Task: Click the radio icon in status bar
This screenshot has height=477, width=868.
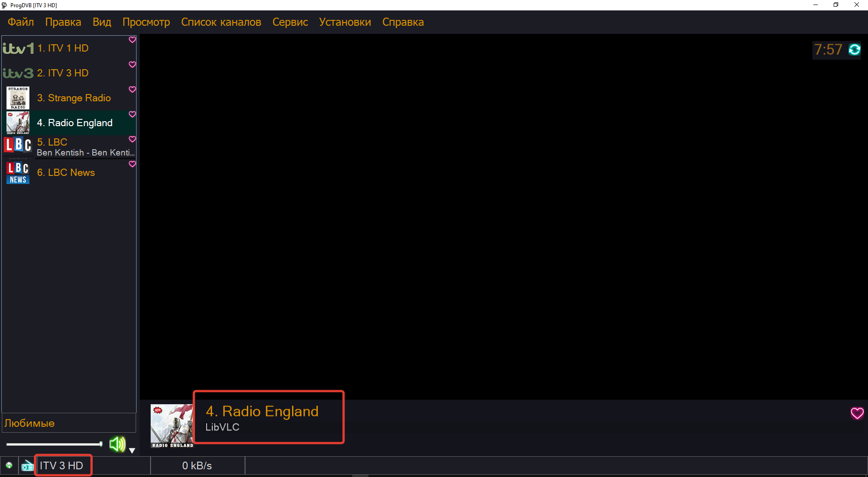Action: 27,465
